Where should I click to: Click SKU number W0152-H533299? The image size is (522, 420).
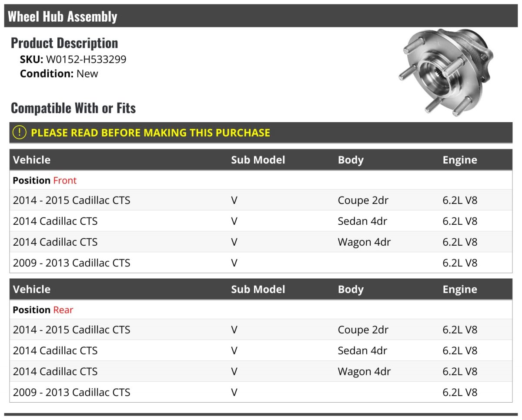[86, 59]
